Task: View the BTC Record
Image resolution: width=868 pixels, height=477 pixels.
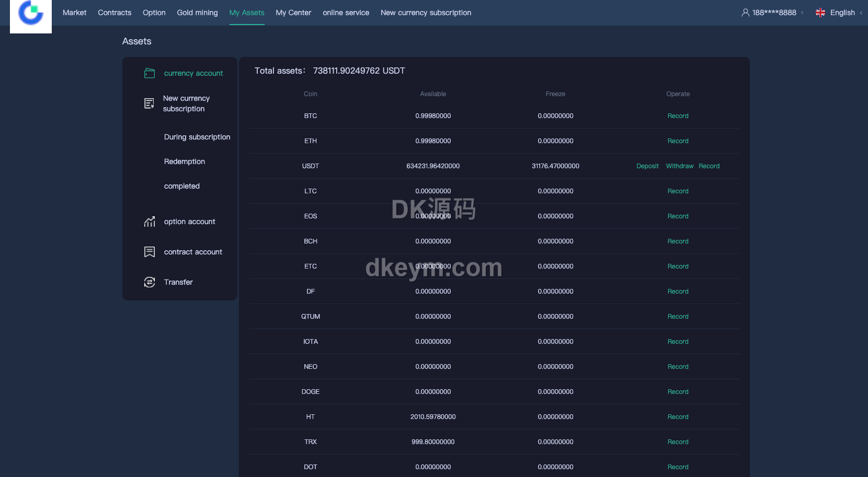Action: tap(678, 116)
